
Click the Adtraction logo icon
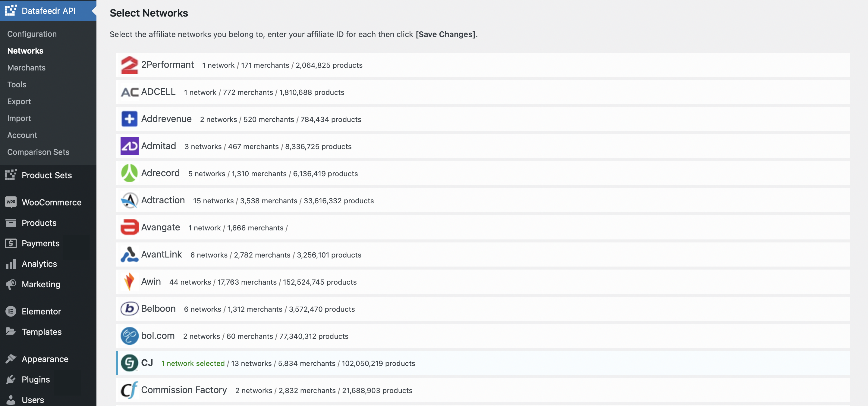pyautogui.click(x=129, y=200)
